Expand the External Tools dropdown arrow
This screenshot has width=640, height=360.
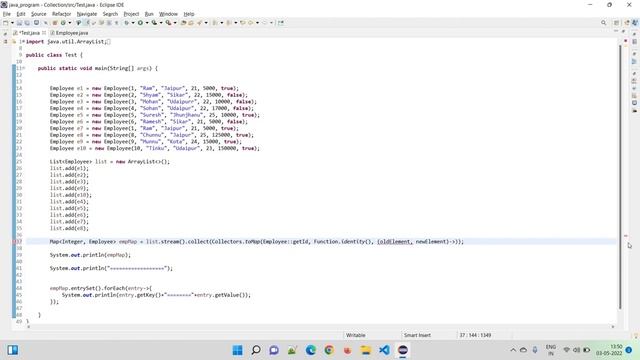click(175, 23)
